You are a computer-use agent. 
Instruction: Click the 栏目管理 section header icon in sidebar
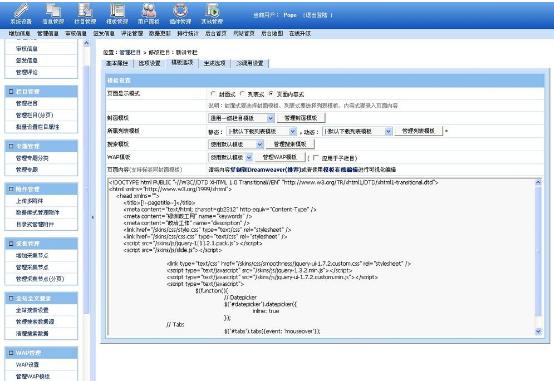pyautogui.click(x=11, y=92)
